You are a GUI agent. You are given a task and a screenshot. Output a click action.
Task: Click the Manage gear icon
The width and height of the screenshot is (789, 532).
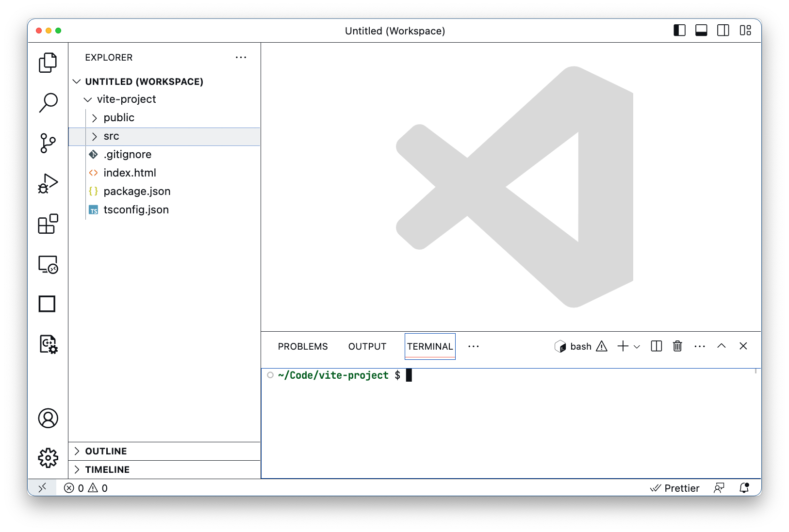pyautogui.click(x=48, y=458)
